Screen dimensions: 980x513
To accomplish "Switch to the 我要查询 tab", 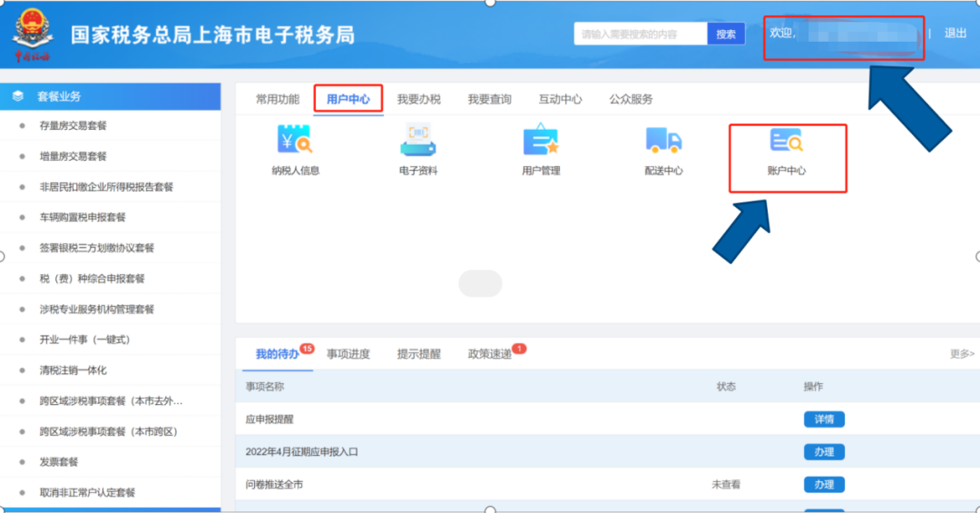I will click(489, 100).
